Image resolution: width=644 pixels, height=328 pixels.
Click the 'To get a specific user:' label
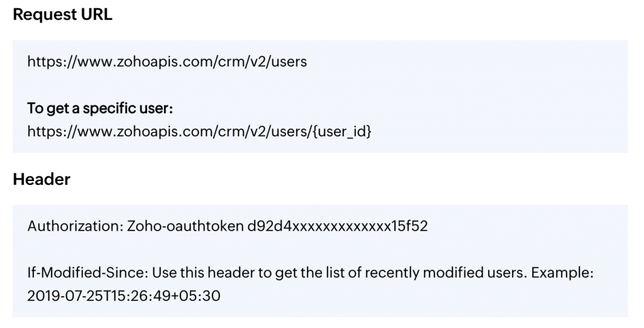(100, 108)
